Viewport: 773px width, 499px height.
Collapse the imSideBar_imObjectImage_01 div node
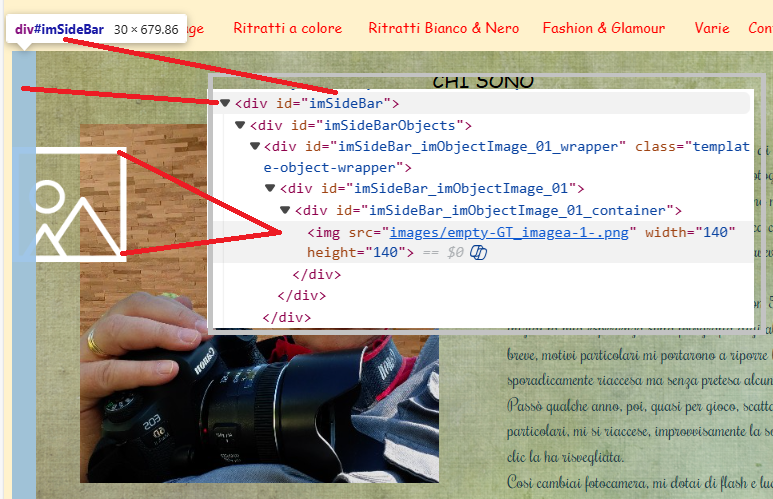[x=270, y=188]
